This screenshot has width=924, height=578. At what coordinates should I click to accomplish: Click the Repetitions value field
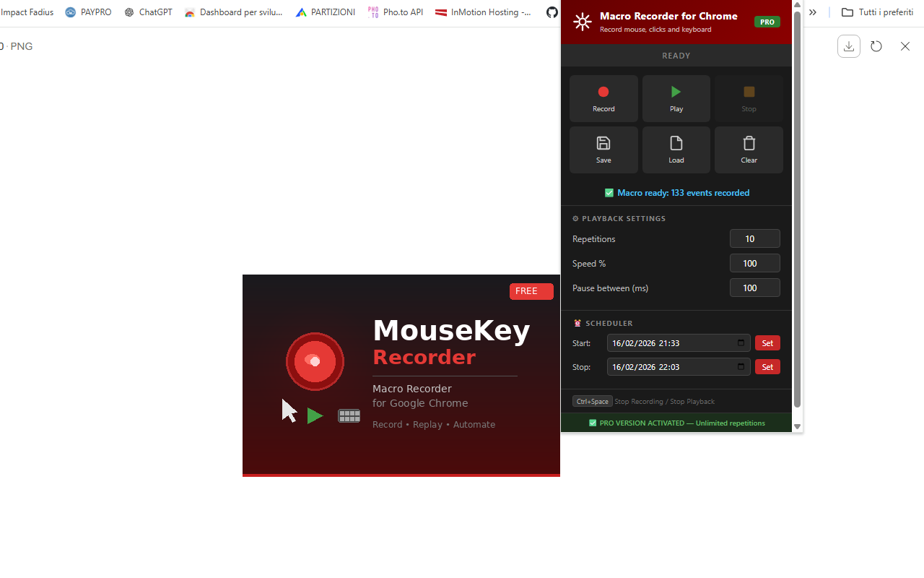[x=754, y=238]
